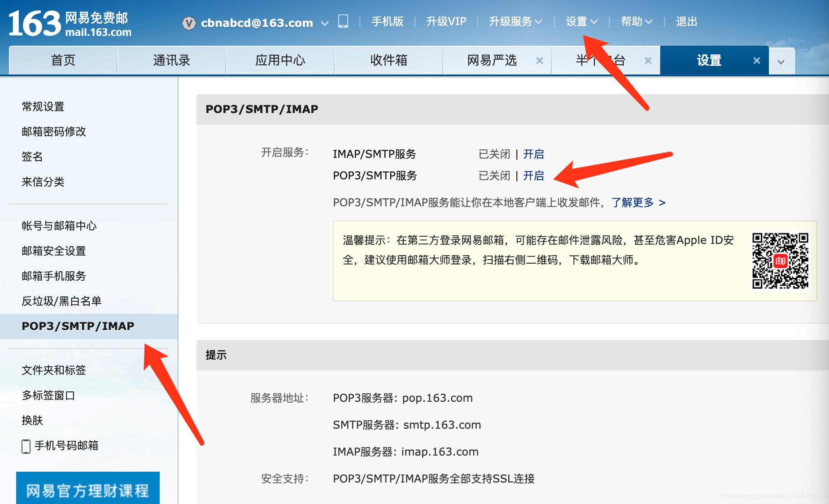The image size is (829, 504).
Task: Expand the 升级服务 dropdown menu
Action: click(x=515, y=22)
